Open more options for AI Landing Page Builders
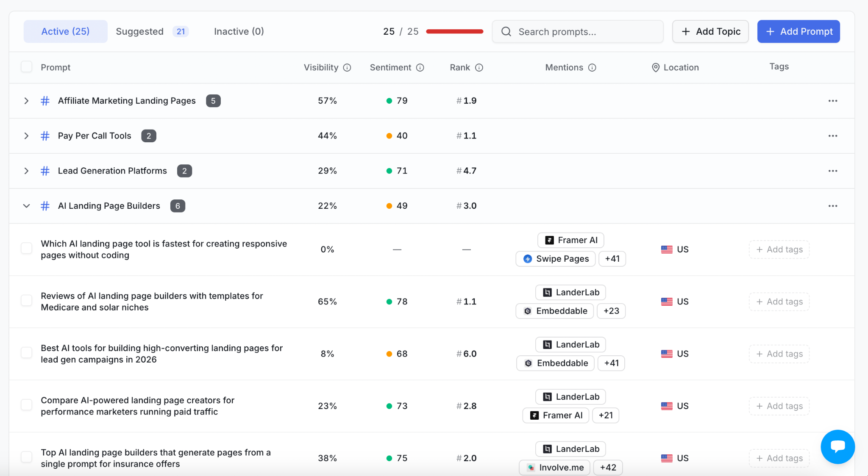 point(832,206)
